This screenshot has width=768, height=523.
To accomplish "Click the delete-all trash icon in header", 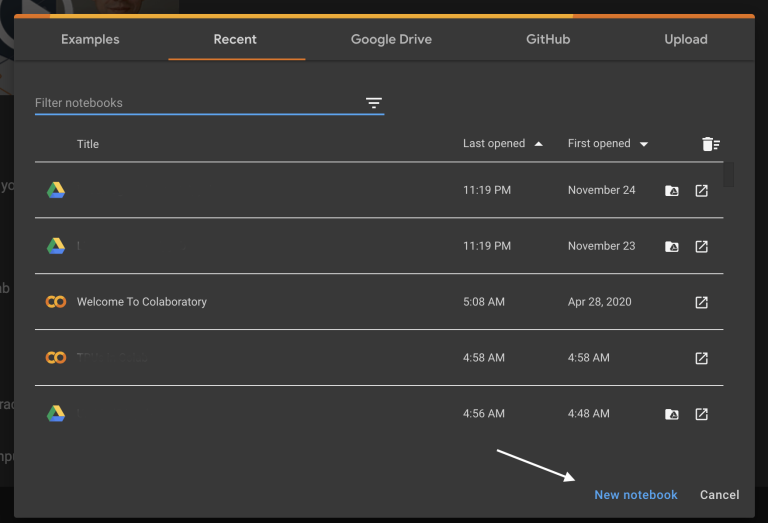I will (710, 144).
